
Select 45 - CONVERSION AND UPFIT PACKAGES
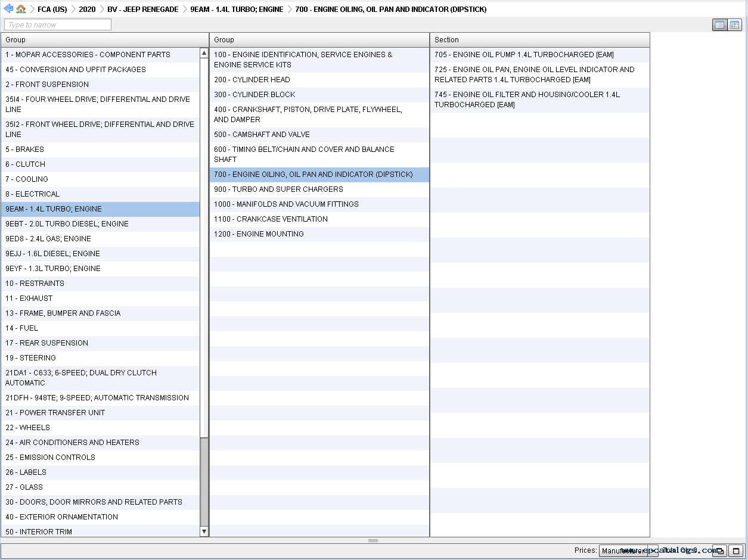(x=100, y=70)
